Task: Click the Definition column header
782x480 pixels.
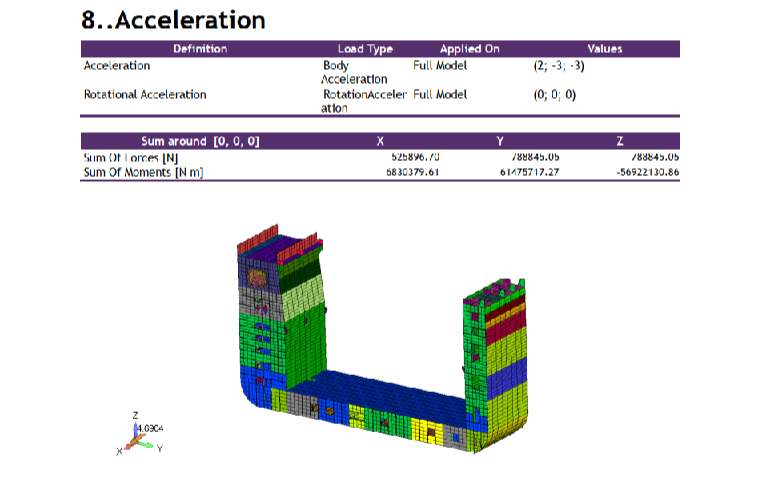Action: tap(200, 49)
